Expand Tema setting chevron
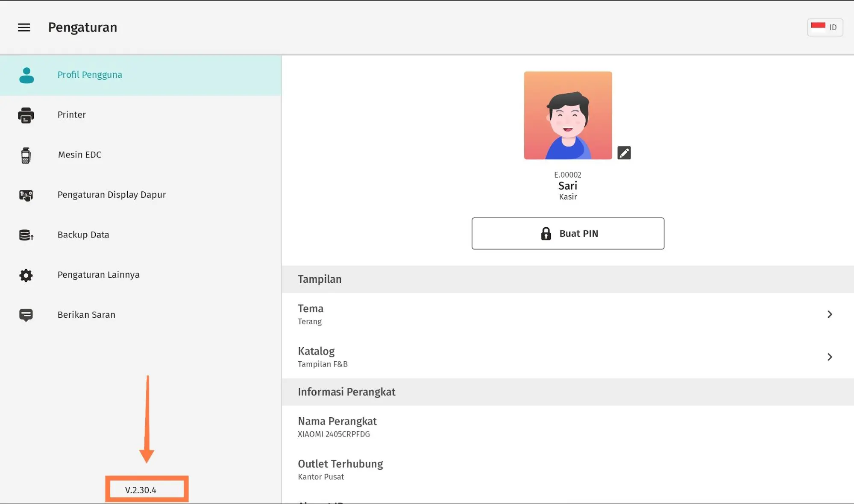This screenshot has height=504, width=854. click(x=829, y=314)
